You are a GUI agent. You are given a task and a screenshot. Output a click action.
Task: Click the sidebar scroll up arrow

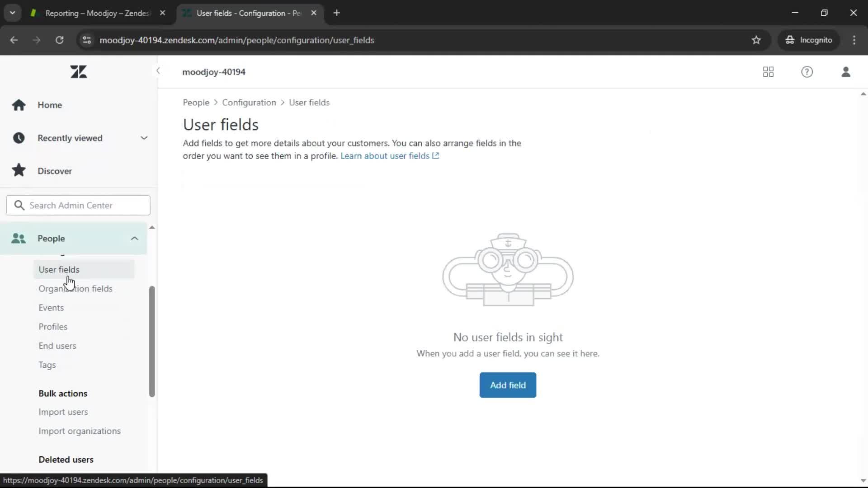(x=152, y=227)
